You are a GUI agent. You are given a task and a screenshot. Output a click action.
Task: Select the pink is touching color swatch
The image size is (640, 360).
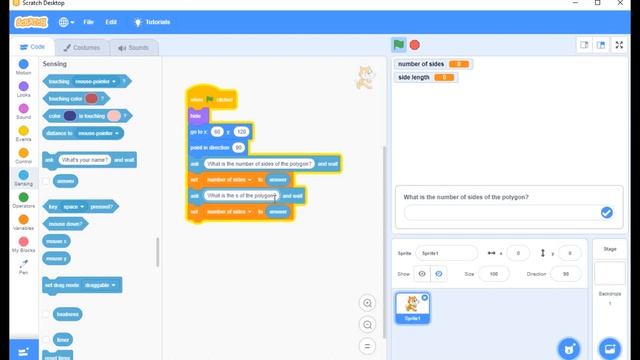point(114,116)
